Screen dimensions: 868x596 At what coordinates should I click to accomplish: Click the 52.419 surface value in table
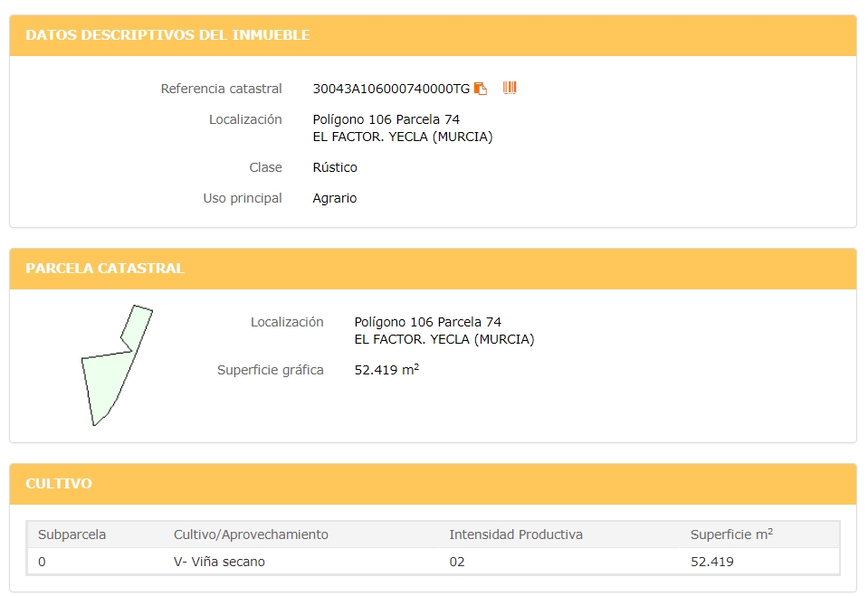[712, 562]
